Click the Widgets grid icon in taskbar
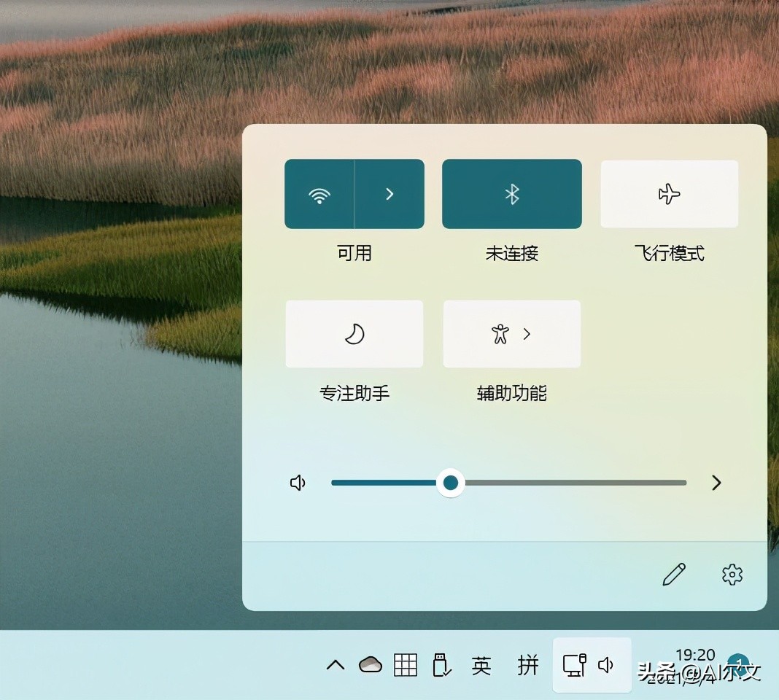The image size is (779, 700). [x=406, y=664]
